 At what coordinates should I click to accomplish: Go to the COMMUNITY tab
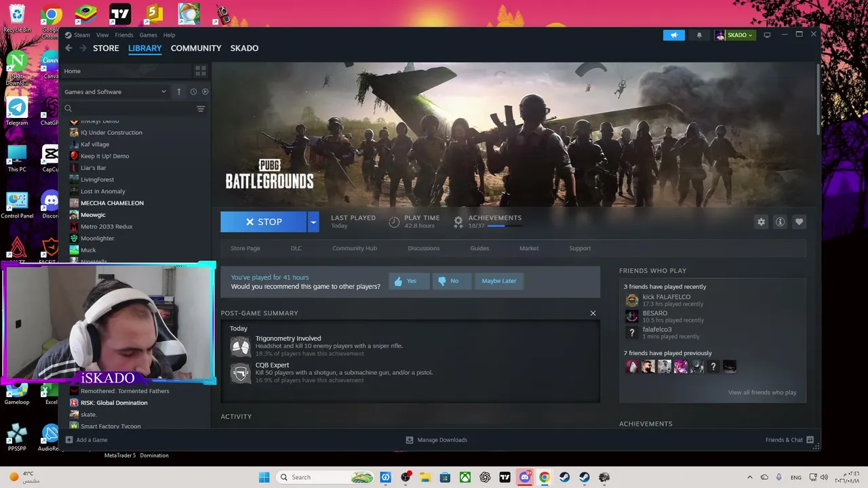(x=196, y=48)
